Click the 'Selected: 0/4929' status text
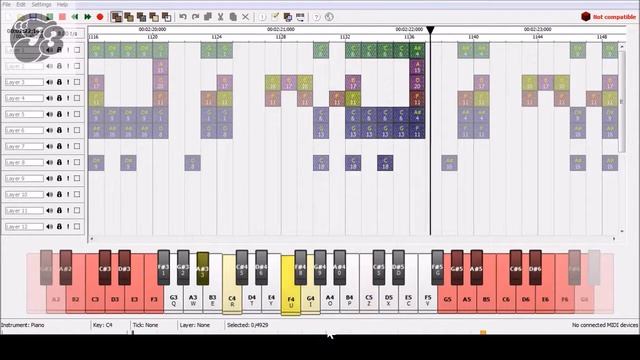Image resolution: width=640 pixels, height=360 pixels. 247,325
